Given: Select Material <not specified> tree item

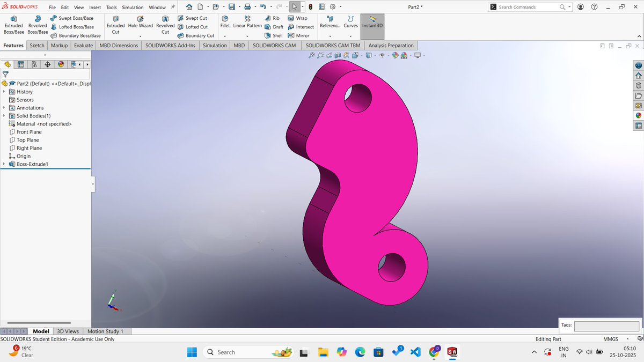Looking at the screenshot, I should click(x=40, y=124).
